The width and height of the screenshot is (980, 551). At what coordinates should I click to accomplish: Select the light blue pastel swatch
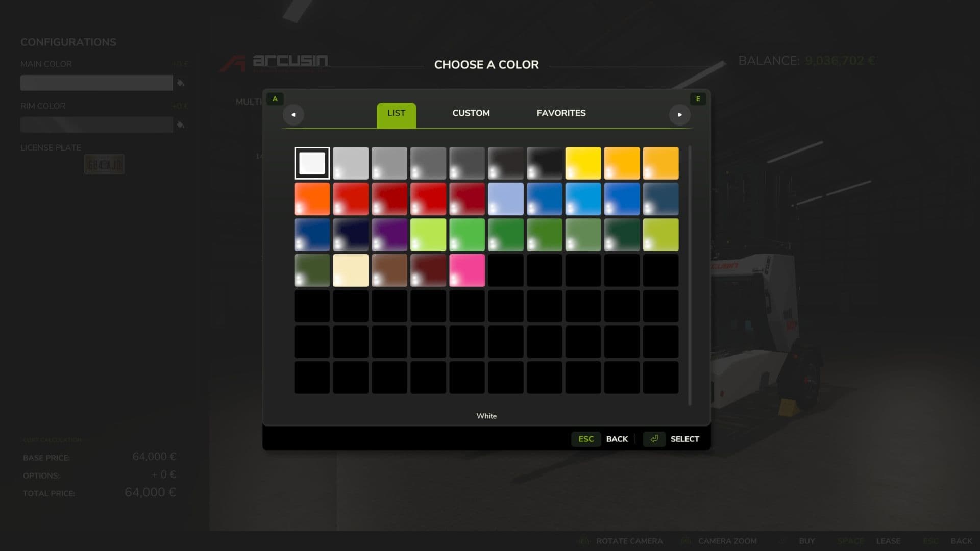coord(505,199)
